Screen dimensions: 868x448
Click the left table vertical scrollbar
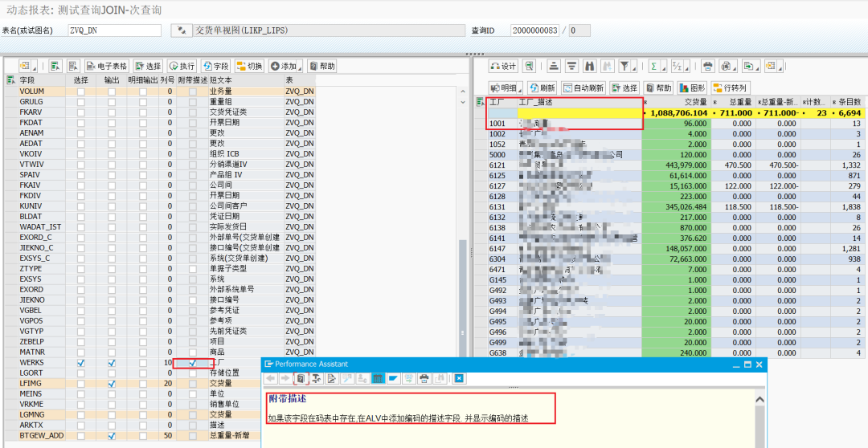(463, 299)
